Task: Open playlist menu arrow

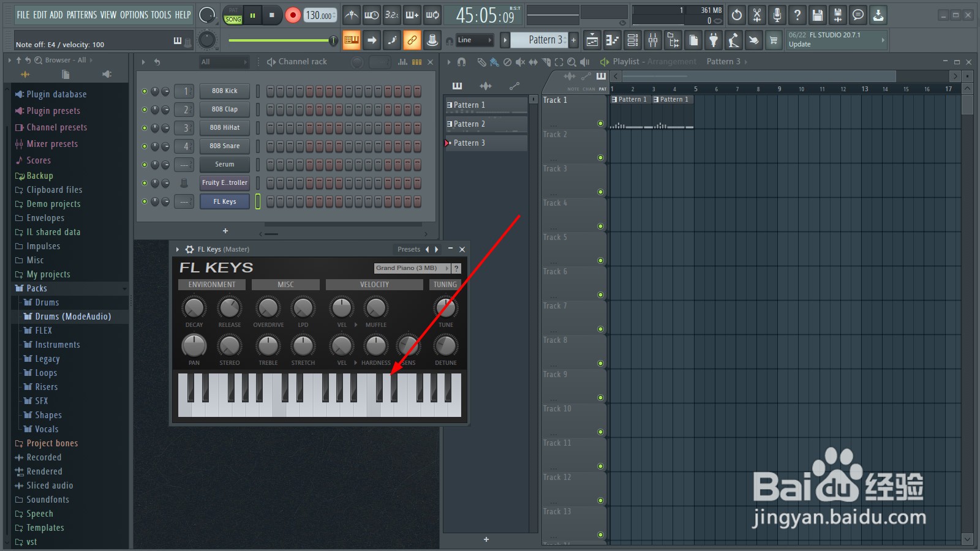Action: (449, 62)
